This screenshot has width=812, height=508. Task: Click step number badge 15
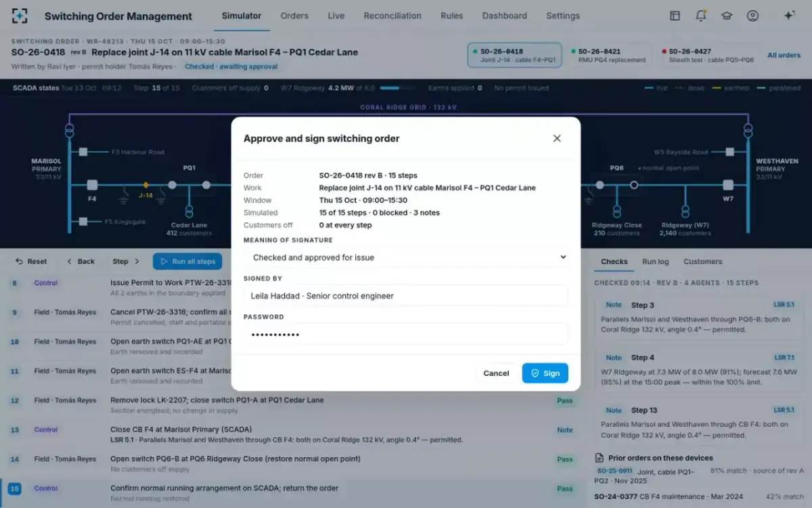click(x=14, y=488)
